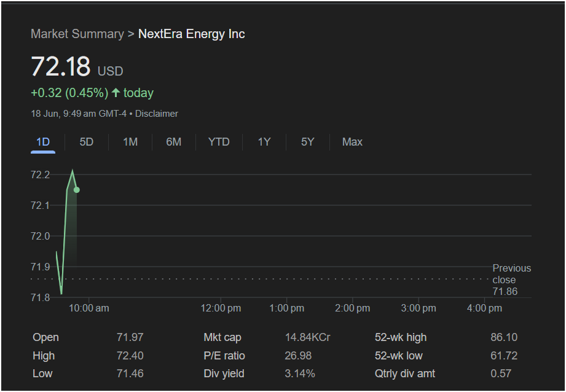The height and width of the screenshot is (392, 566).
Task: Click the green up-arrow icon beside today
Action: tap(116, 93)
